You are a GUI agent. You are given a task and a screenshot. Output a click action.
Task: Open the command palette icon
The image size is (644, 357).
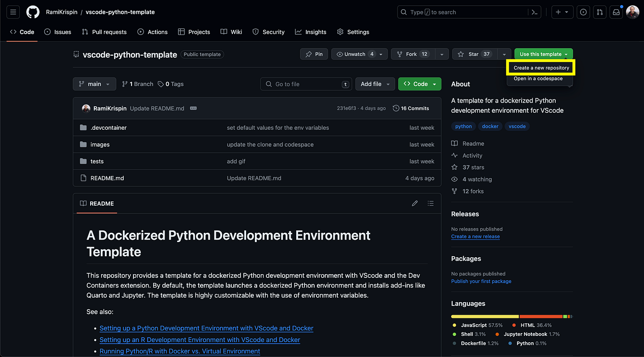click(534, 12)
